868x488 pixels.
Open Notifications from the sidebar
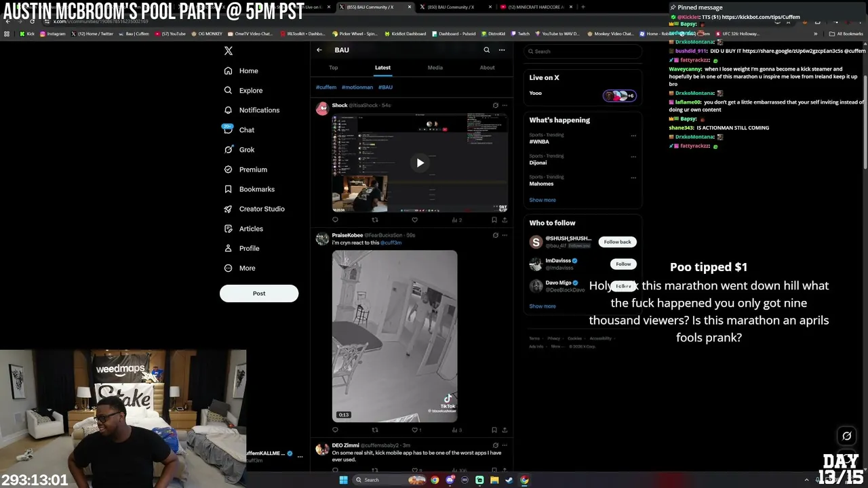tap(252, 110)
